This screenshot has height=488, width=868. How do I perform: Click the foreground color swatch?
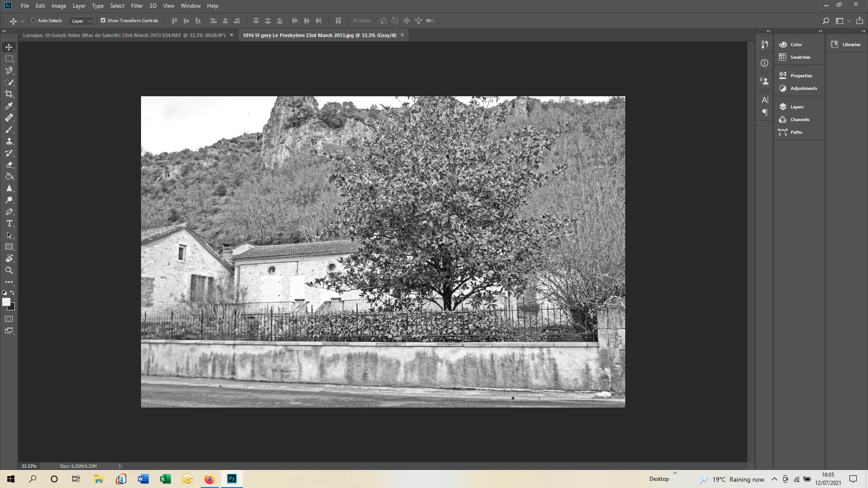tap(6, 302)
